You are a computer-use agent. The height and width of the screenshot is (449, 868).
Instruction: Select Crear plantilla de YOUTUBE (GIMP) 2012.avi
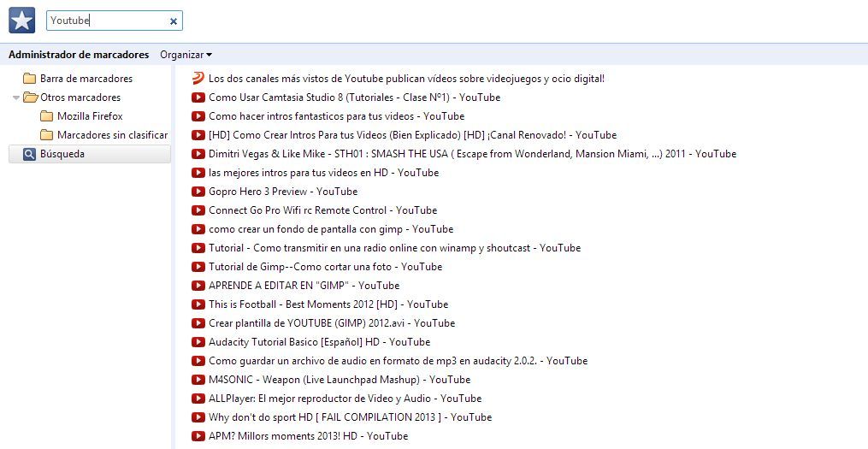[332, 323]
